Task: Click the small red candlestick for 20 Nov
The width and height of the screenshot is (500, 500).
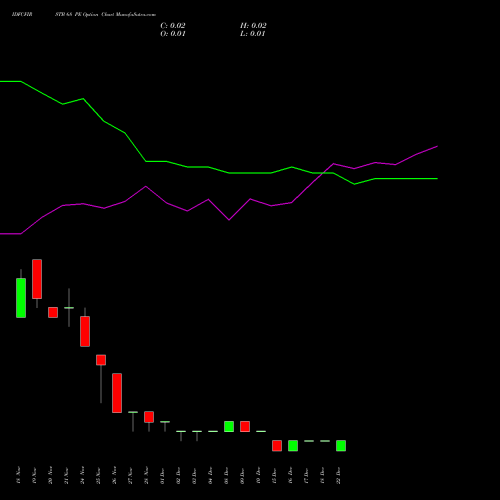Action: [x=53, y=312]
